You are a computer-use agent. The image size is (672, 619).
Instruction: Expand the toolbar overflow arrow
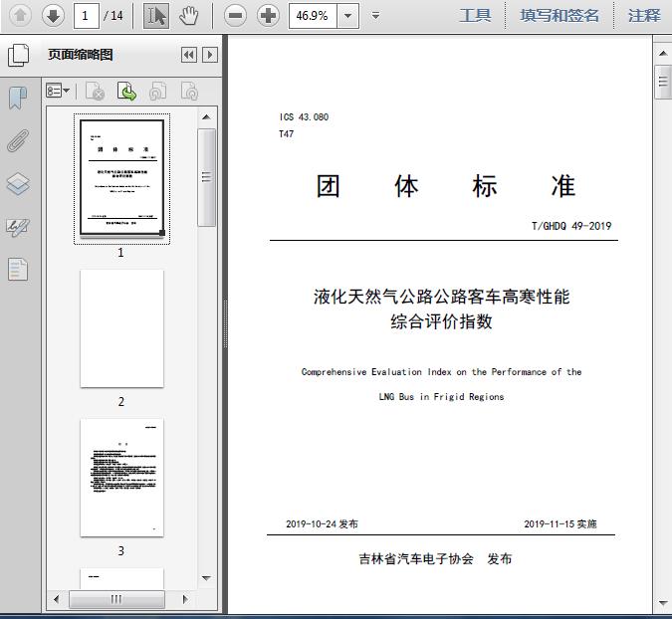pyautogui.click(x=375, y=15)
